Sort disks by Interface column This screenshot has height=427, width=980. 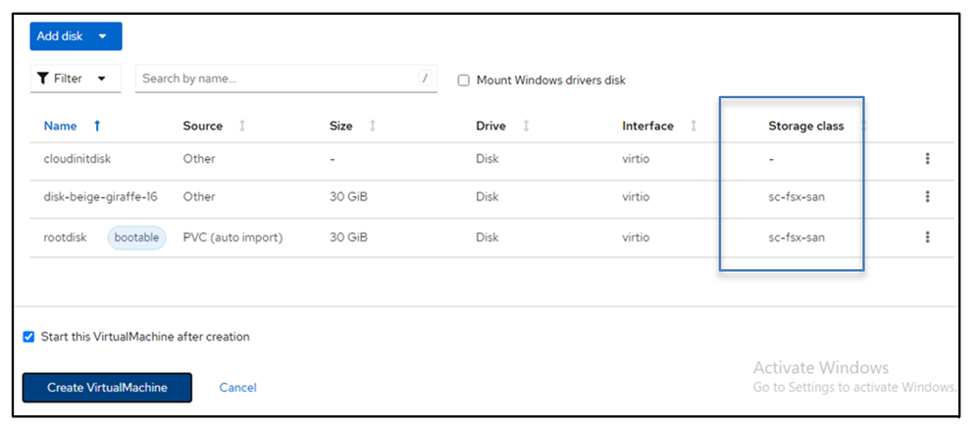point(694,126)
